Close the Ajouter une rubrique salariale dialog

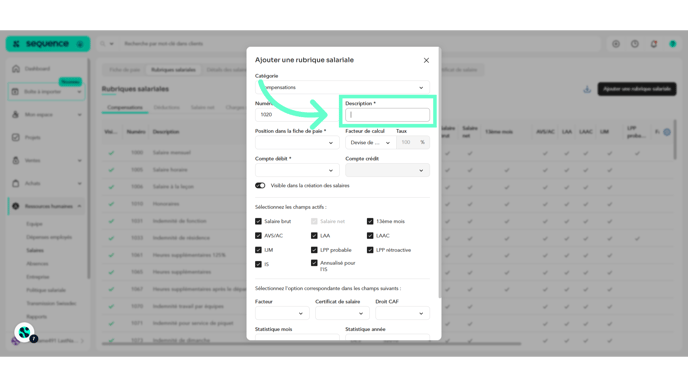(426, 61)
